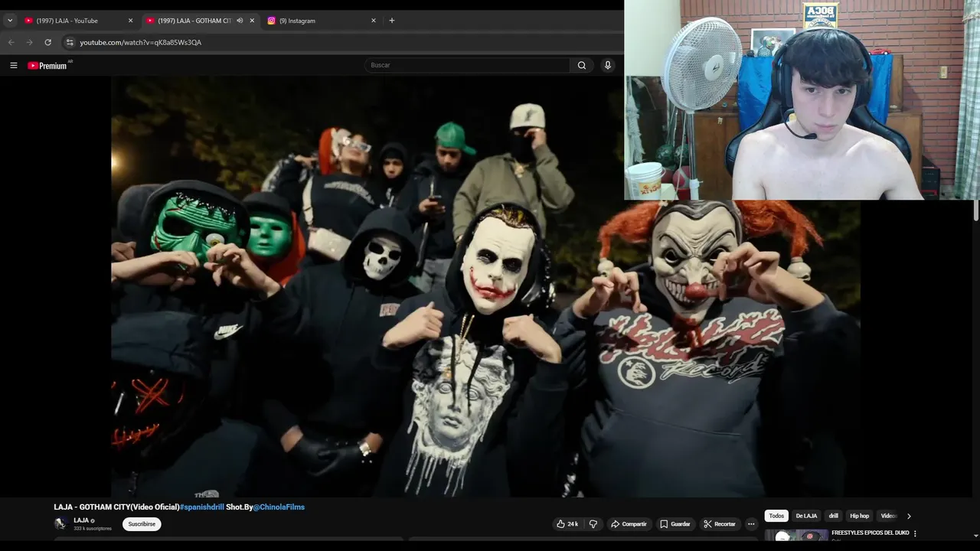Select the Todos filter chip

(776, 516)
